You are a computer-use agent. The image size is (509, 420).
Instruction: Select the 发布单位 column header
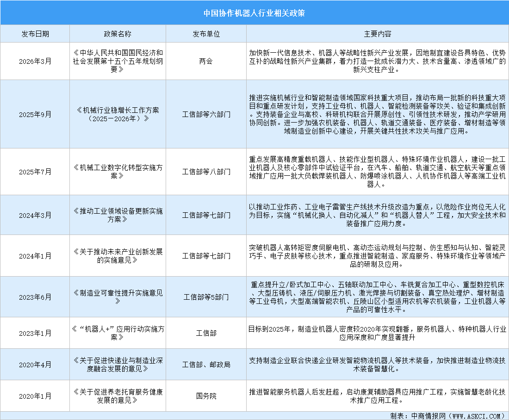click(205, 33)
